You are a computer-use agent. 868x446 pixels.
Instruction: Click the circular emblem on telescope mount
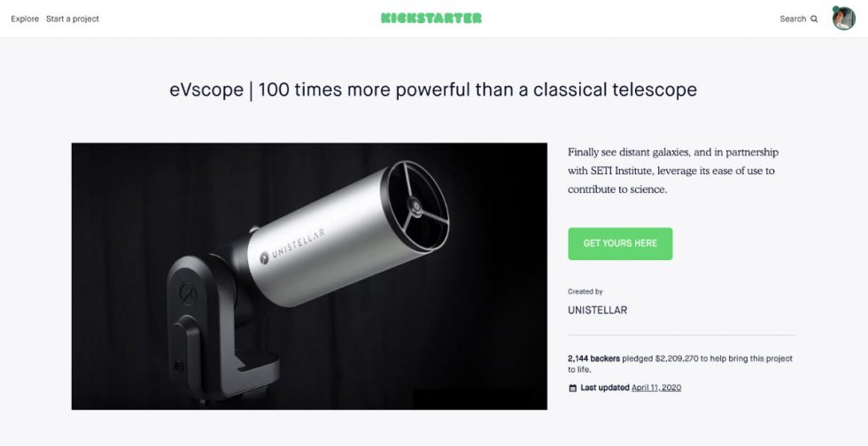[188, 294]
